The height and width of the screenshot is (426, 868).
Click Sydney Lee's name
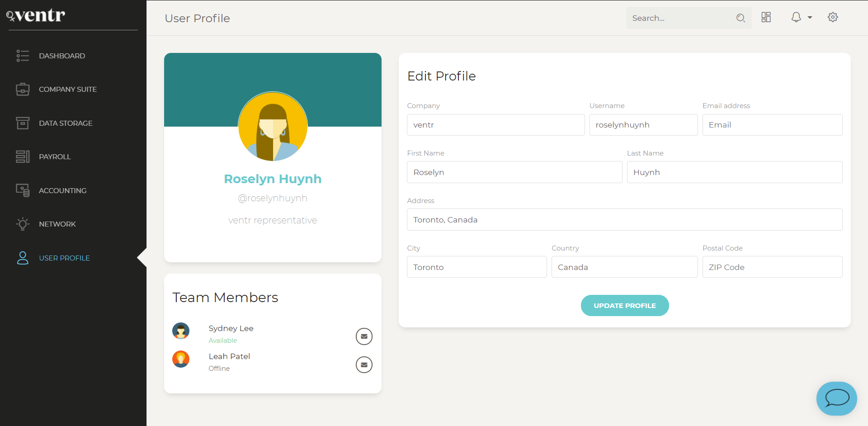(x=231, y=328)
